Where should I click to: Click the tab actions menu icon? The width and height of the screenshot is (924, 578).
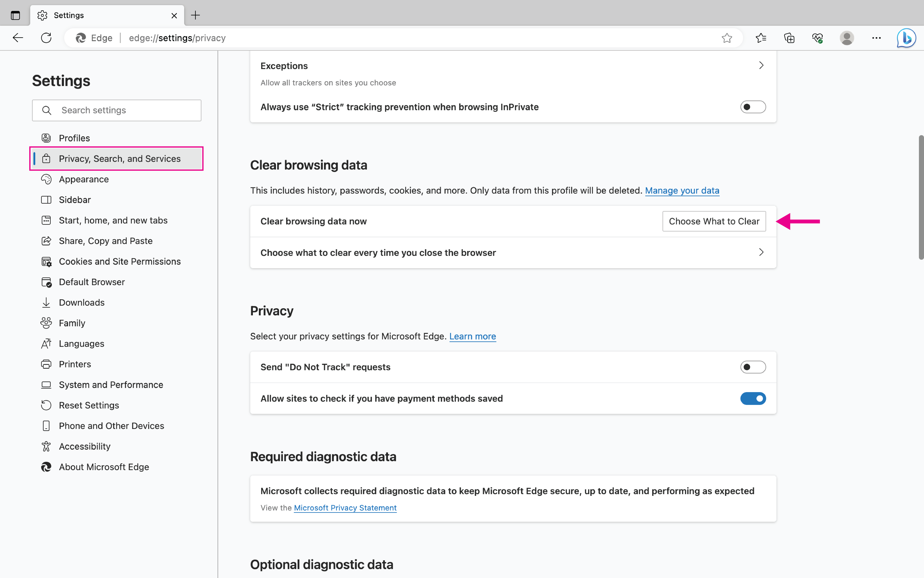(15, 15)
